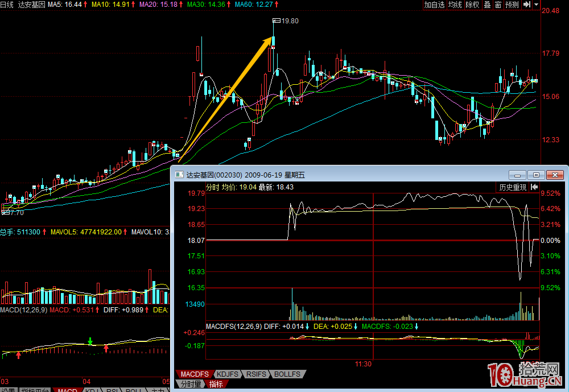
Task: Switch to the 指标 tab
Action: (x=216, y=384)
